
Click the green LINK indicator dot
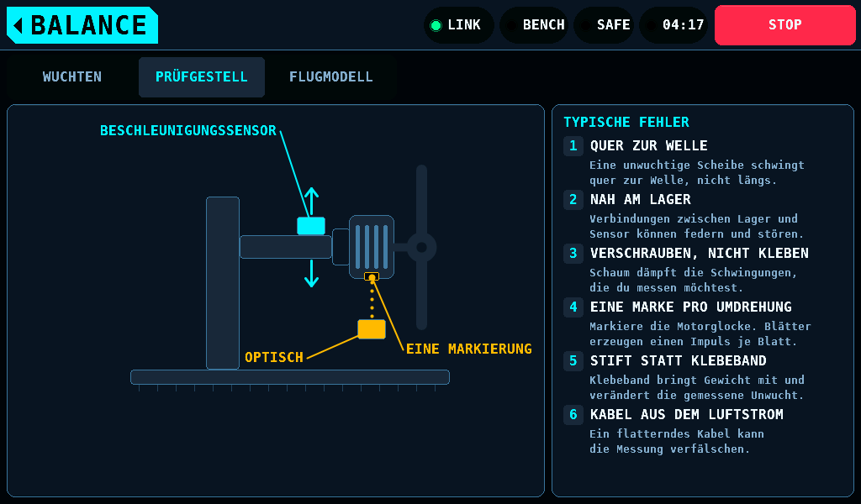(436, 25)
